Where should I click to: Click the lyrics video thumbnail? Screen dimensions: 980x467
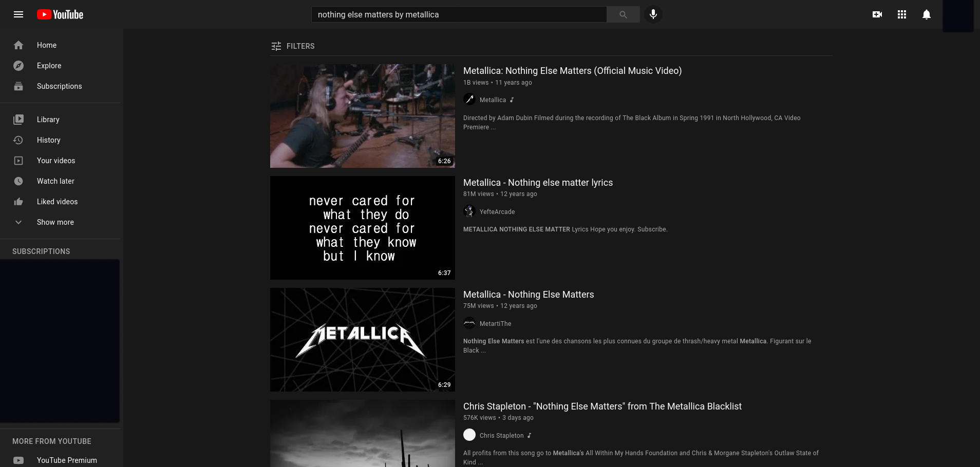(x=362, y=227)
